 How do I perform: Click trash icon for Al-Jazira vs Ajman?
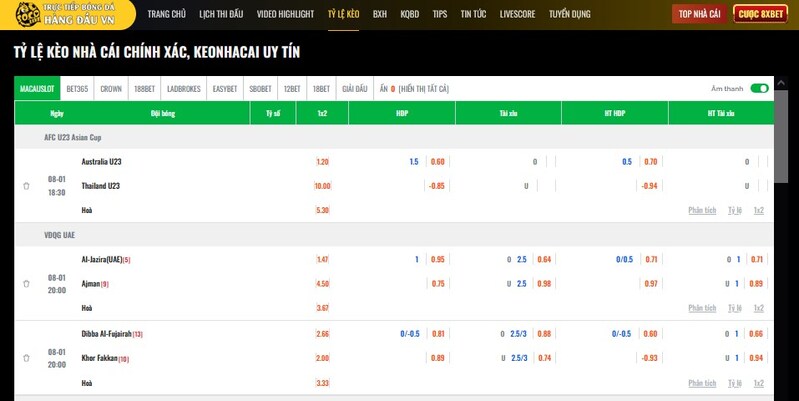click(26, 284)
